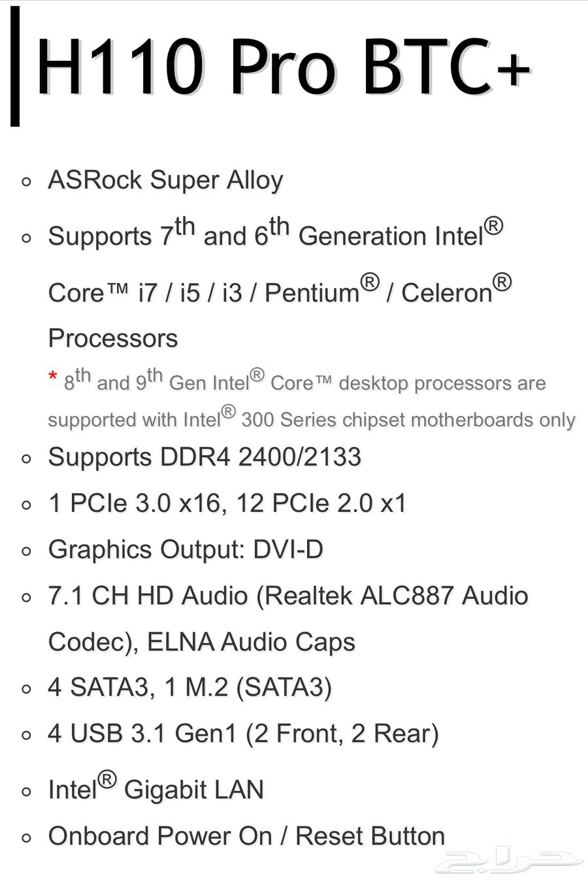Screen dimensions: 588x882
Task: Click the Intel Gigabit LAN text
Action: pos(155,789)
